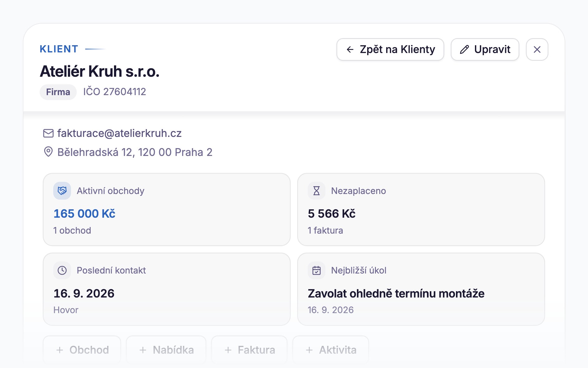
Task: Add a new Aktivita
Action: click(x=331, y=350)
